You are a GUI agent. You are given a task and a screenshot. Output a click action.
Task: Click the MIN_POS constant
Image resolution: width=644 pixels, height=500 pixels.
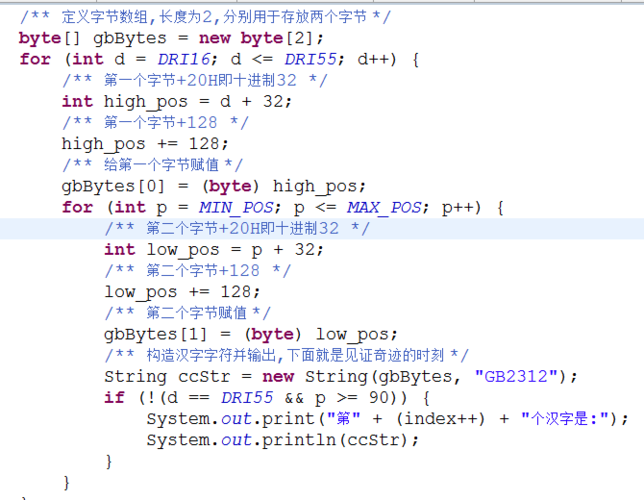point(237,207)
